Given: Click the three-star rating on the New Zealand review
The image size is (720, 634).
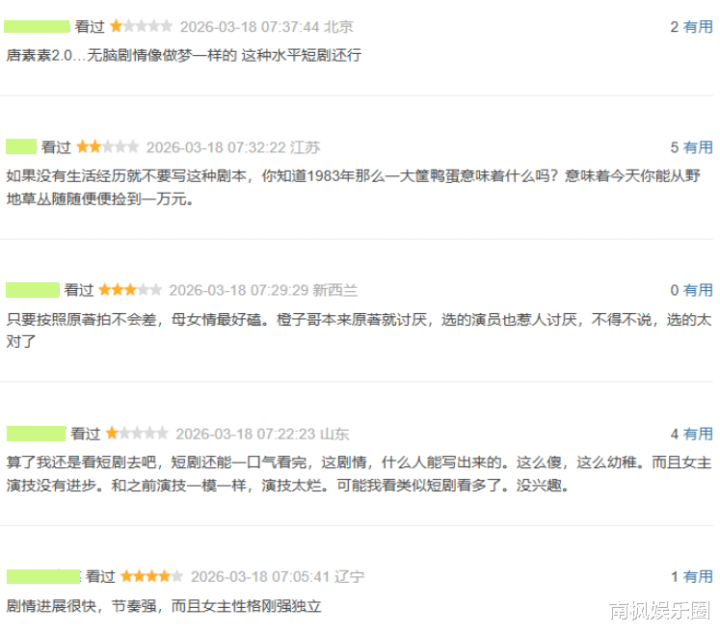Looking at the screenshot, I should [130, 290].
